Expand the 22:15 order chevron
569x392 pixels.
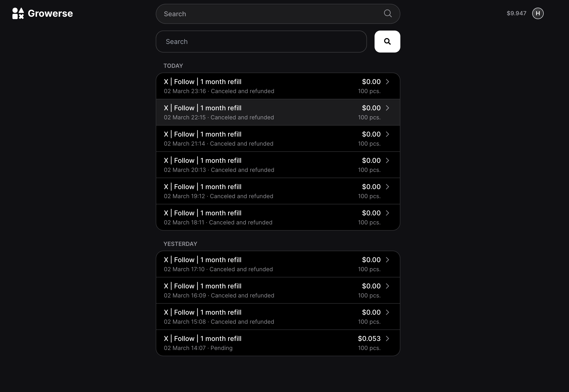coord(387,108)
